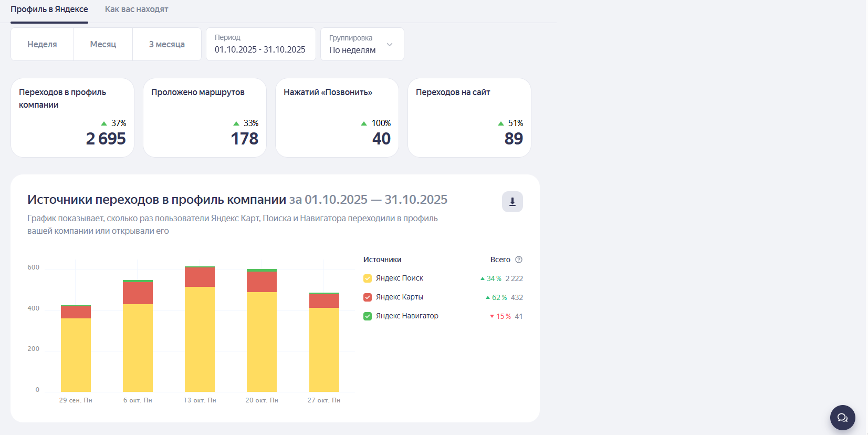Download the profile sources chart
Image resolution: width=868 pixels, height=435 pixels.
coord(513,202)
